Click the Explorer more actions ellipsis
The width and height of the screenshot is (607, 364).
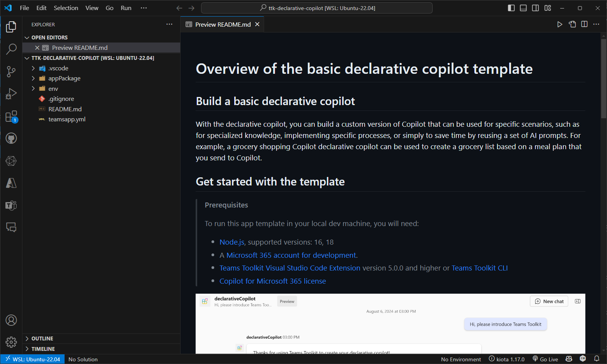coord(169,24)
